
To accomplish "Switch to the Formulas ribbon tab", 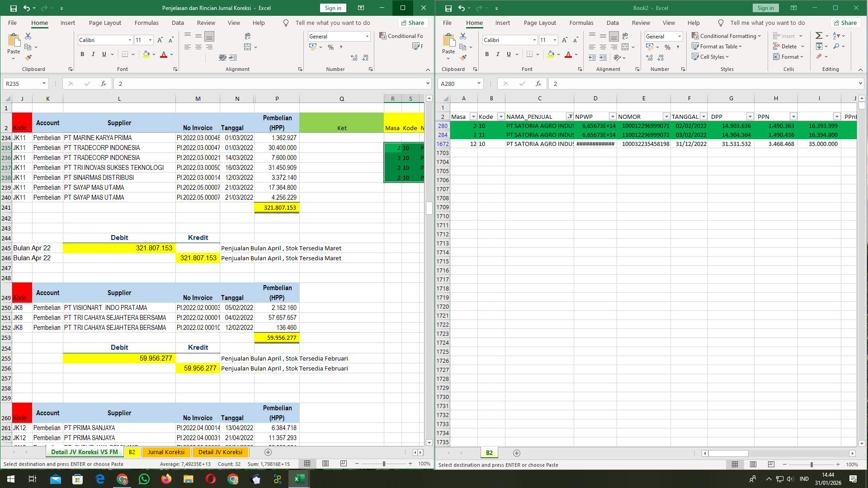I will (146, 23).
